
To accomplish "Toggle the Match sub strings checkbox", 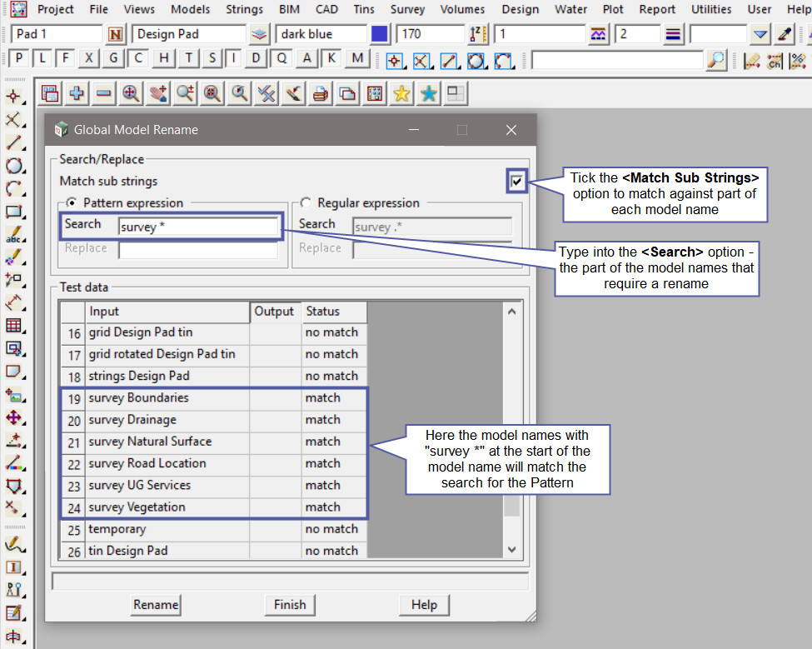I will (517, 181).
